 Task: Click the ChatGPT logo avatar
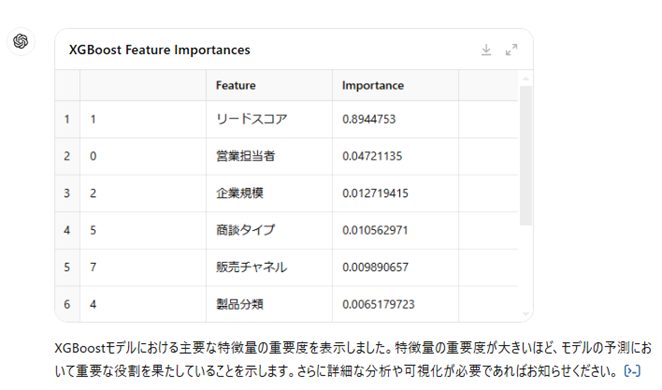pos(21,41)
